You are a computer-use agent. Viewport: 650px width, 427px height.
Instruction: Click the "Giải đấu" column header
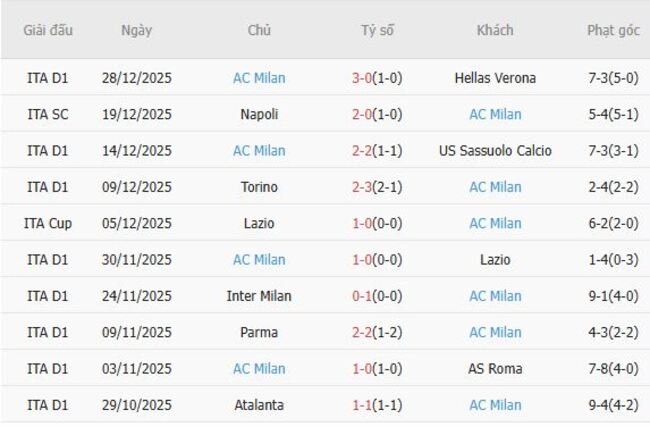point(48,30)
